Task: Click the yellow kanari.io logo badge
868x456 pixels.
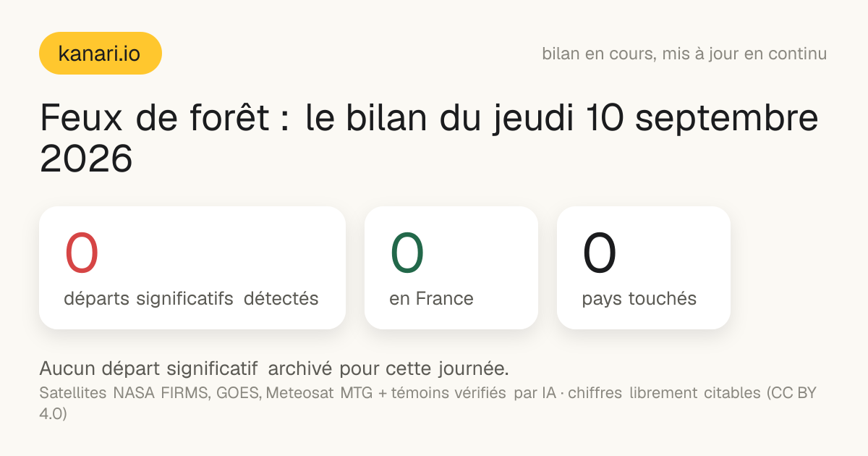Action: point(100,53)
